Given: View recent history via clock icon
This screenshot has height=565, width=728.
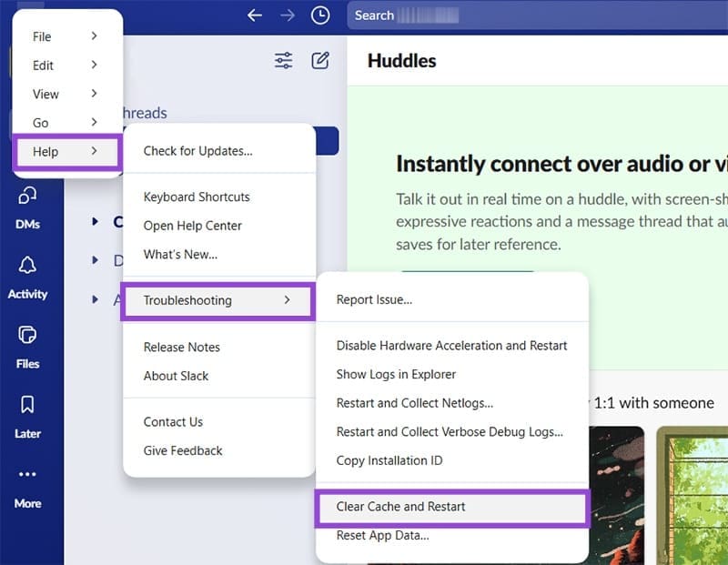Looking at the screenshot, I should coord(319,15).
